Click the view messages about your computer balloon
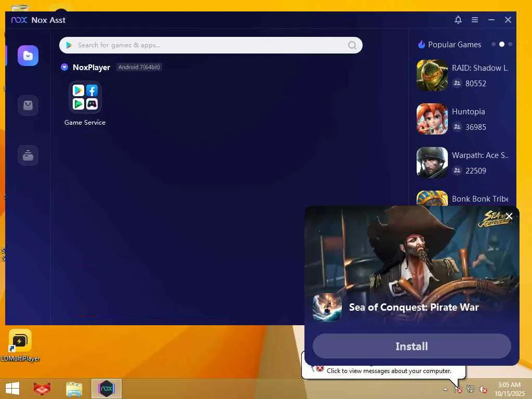The width and height of the screenshot is (532, 399). point(389,371)
